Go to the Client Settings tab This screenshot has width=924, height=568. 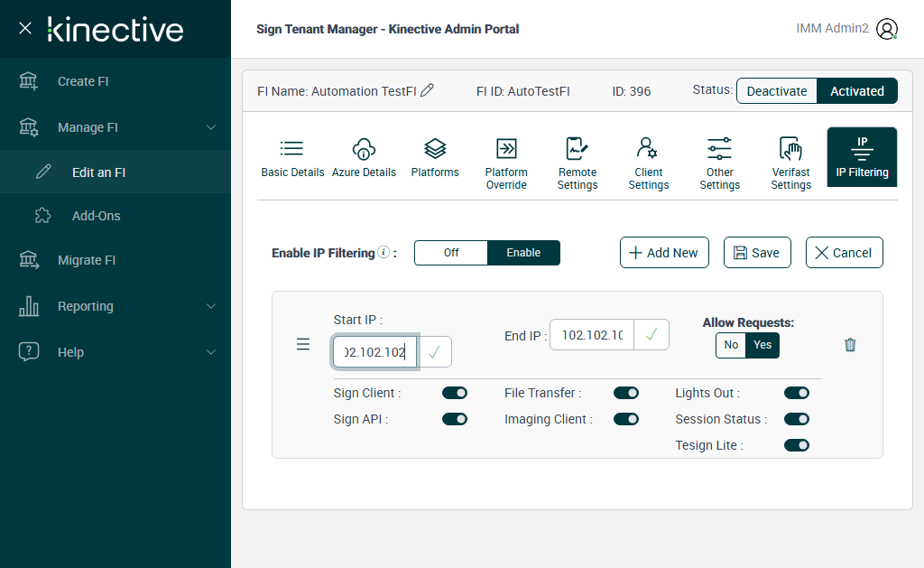click(x=648, y=163)
